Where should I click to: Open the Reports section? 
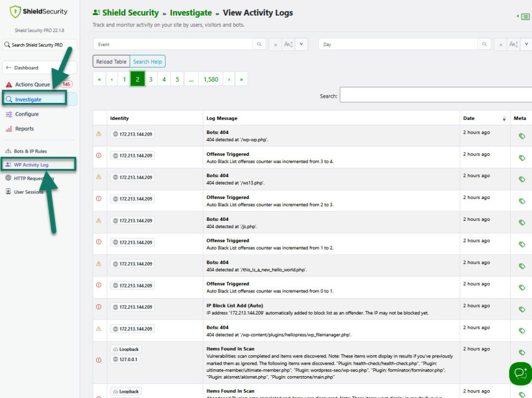24,128
